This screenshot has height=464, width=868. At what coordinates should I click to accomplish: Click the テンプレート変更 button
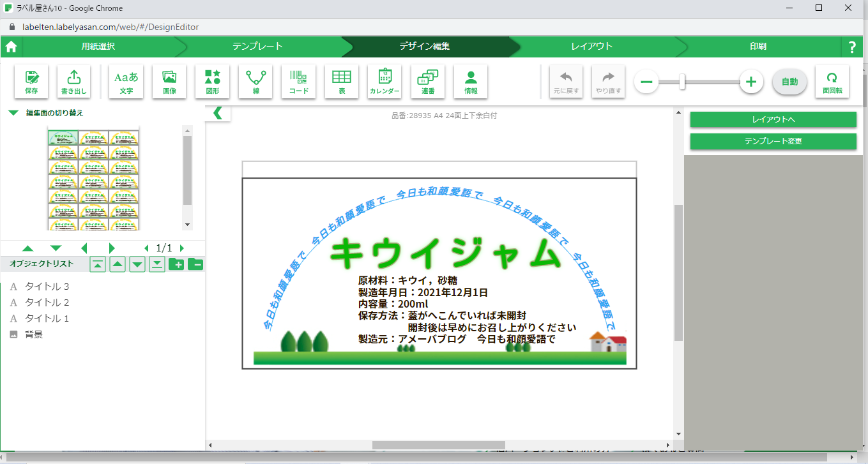(x=773, y=141)
